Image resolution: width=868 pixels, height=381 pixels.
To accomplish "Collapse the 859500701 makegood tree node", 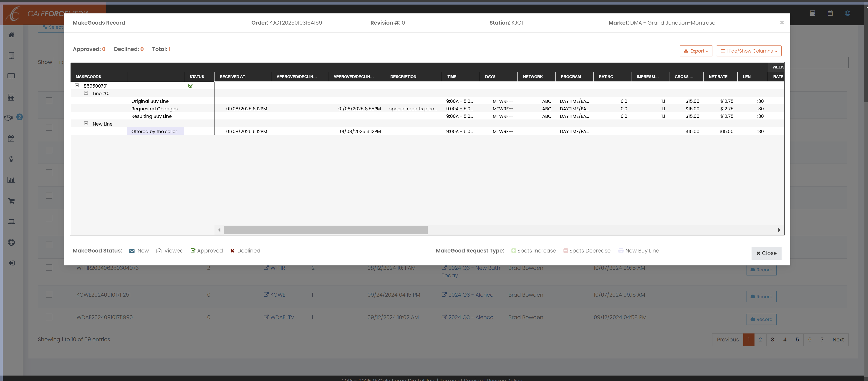I will click(77, 86).
